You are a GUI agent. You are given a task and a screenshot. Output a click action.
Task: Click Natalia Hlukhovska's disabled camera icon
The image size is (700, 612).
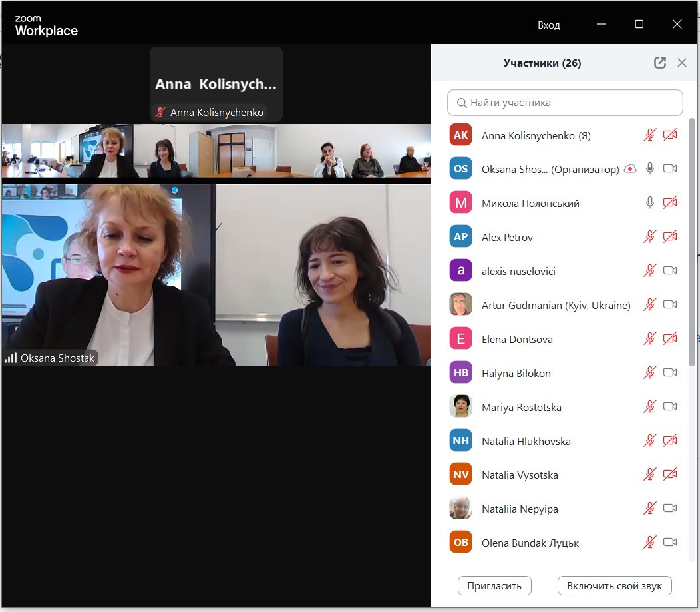point(669,440)
